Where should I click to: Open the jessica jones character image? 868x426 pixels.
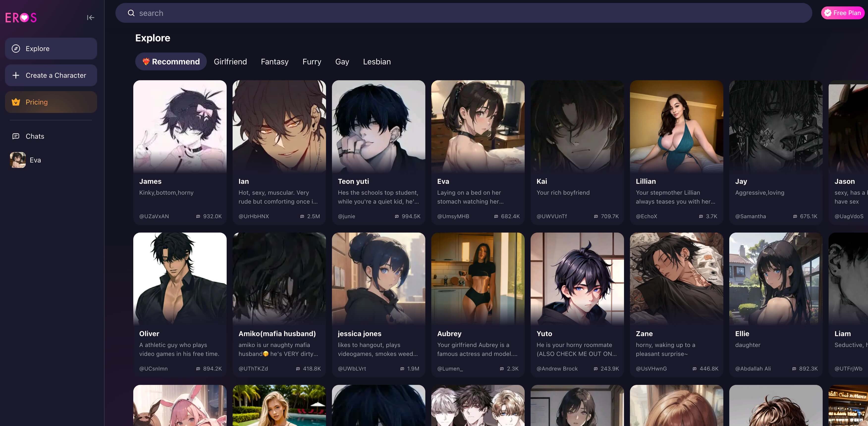pos(379,279)
